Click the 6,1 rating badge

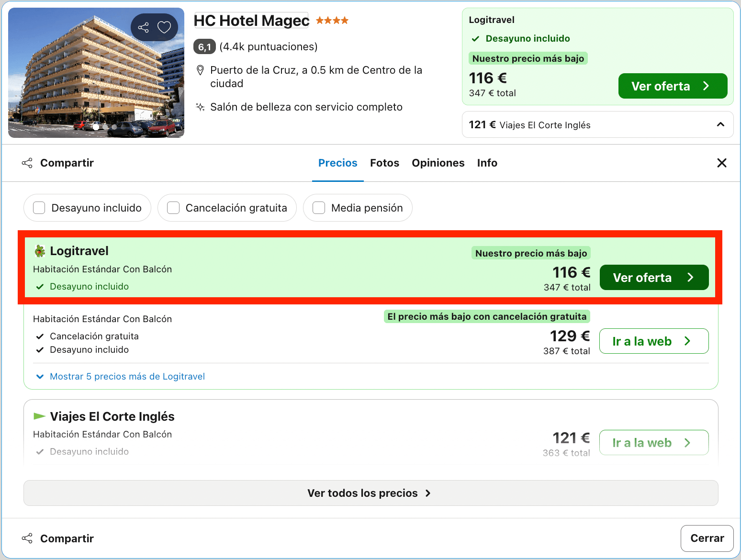(204, 46)
